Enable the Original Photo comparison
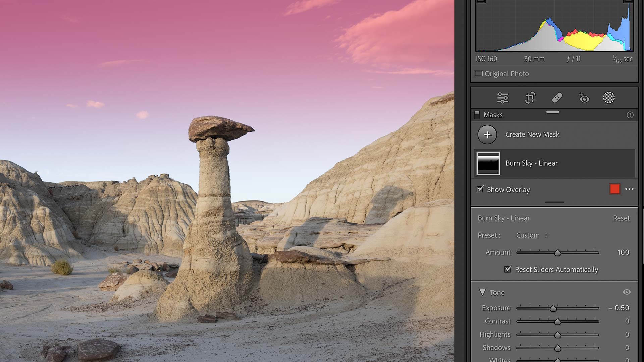644x362 pixels. tap(479, 73)
